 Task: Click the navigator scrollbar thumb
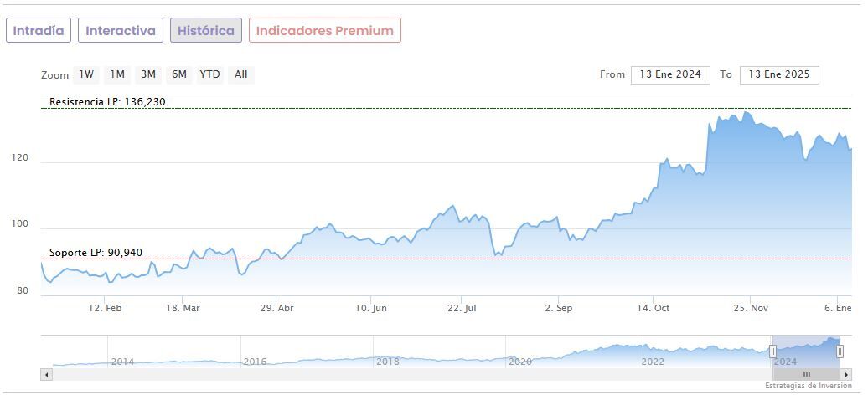point(806,374)
